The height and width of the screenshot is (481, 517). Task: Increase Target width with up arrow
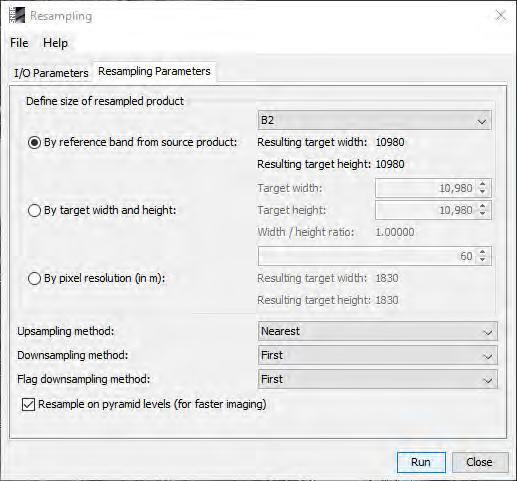483,184
